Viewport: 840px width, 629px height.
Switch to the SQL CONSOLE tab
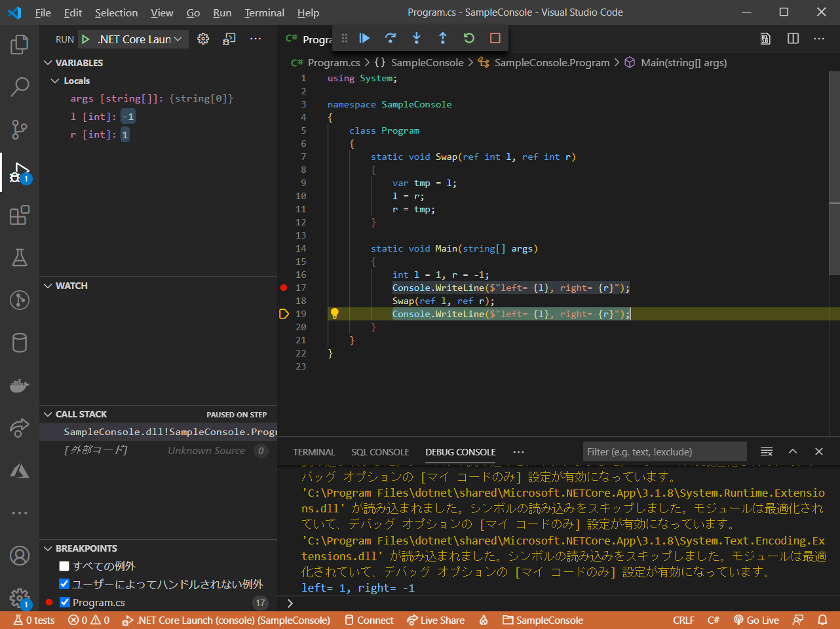click(380, 452)
